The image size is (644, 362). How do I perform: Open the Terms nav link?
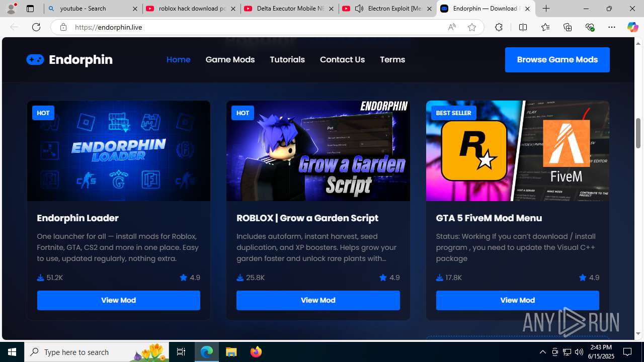pos(392,59)
